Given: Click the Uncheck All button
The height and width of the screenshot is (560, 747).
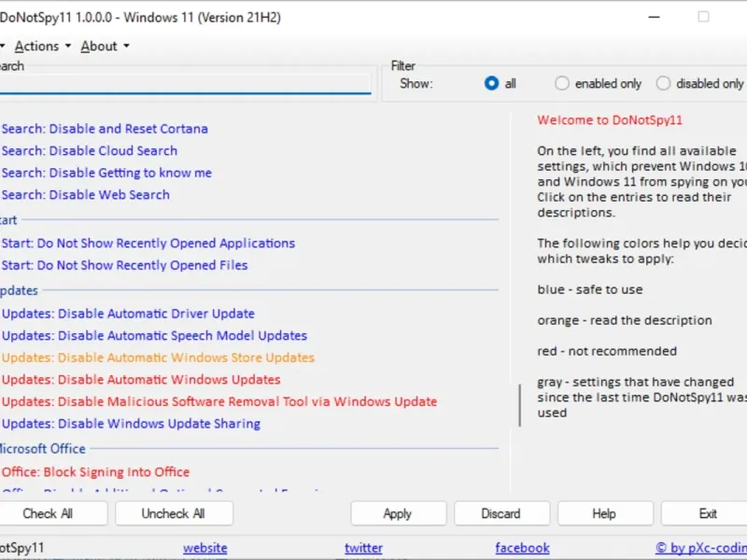Looking at the screenshot, I should (x=174, y=513).
